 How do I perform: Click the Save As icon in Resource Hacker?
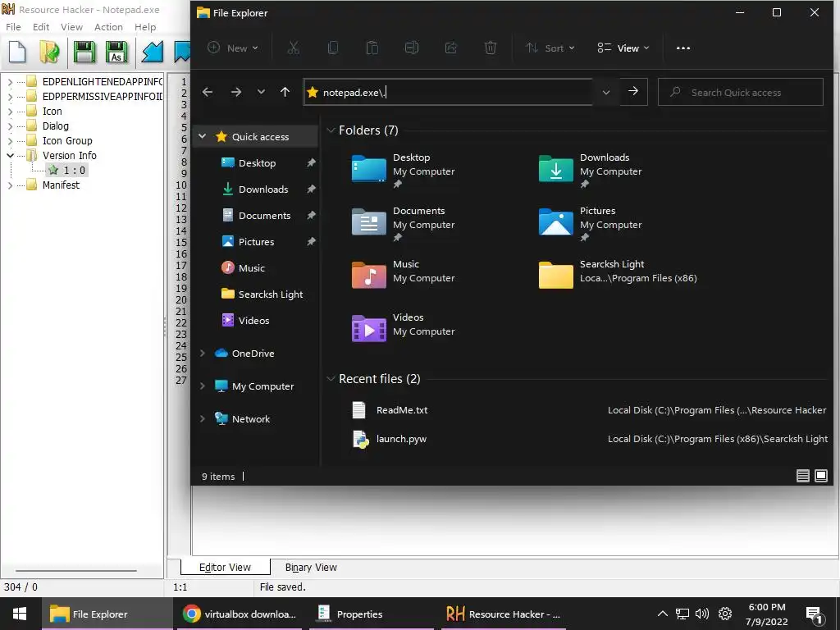tap(116, 52)
